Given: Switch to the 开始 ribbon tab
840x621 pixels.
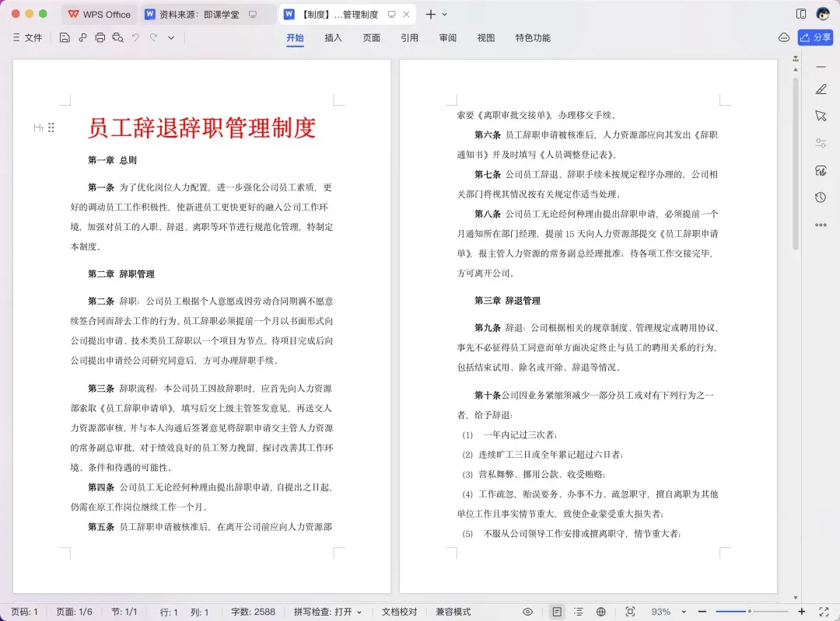Looking at the screenshot, I should click(295, 37).
